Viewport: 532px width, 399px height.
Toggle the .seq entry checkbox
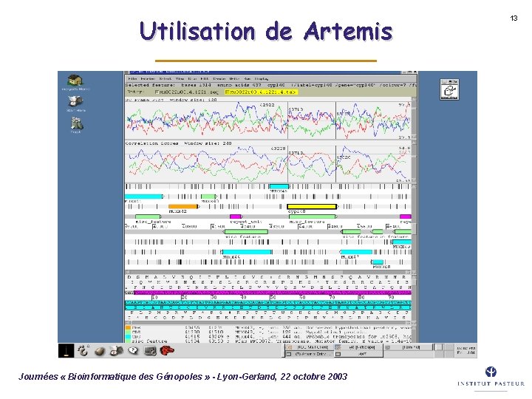[x=157, y=92]
